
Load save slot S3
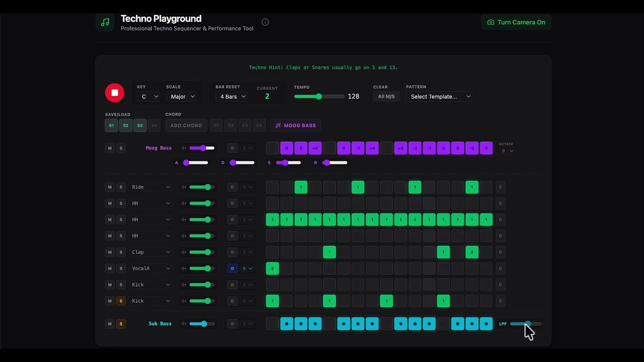pyautogui.click(x=140, y=125)
